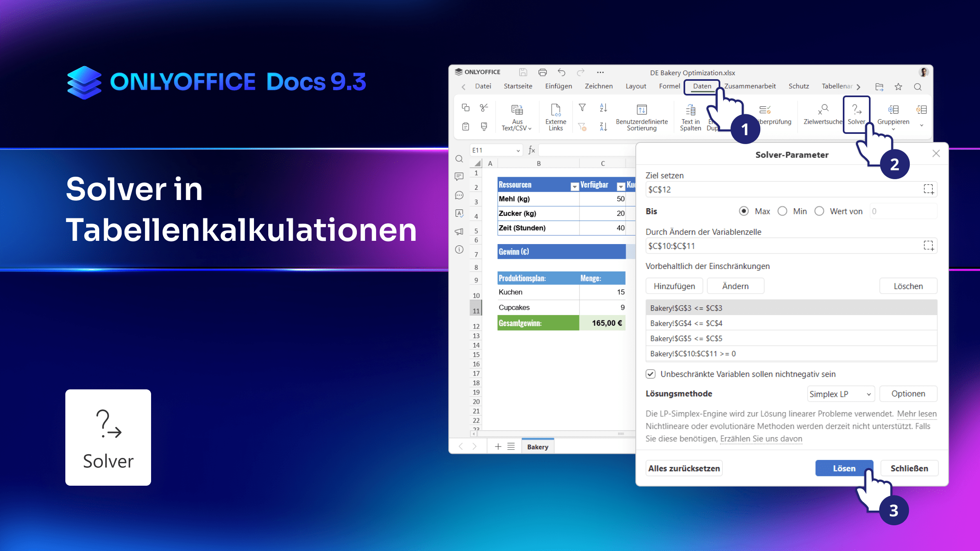This screenshot has height=551, width=980.
Task: Select the Wert von radio option
Action: coord(819,211)
